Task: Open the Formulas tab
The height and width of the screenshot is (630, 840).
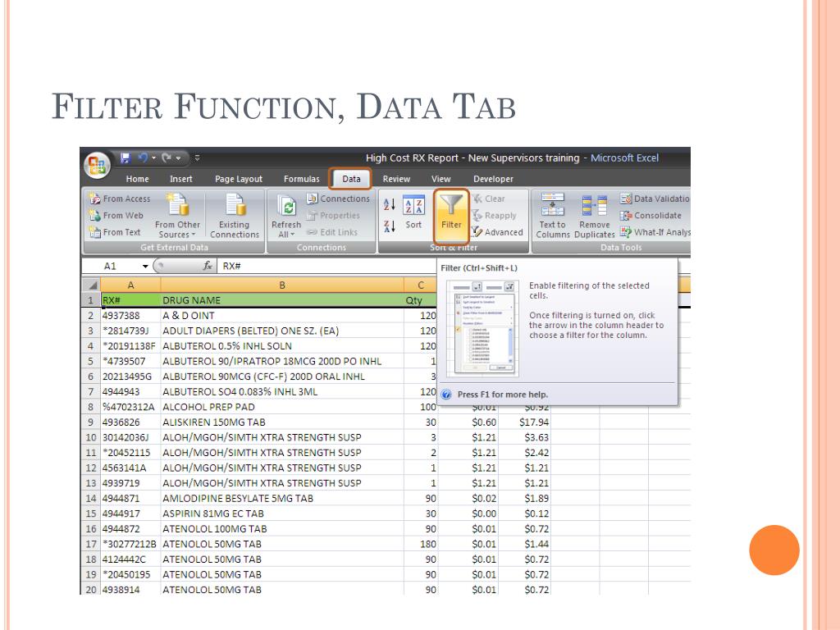Action: point(302,179)
